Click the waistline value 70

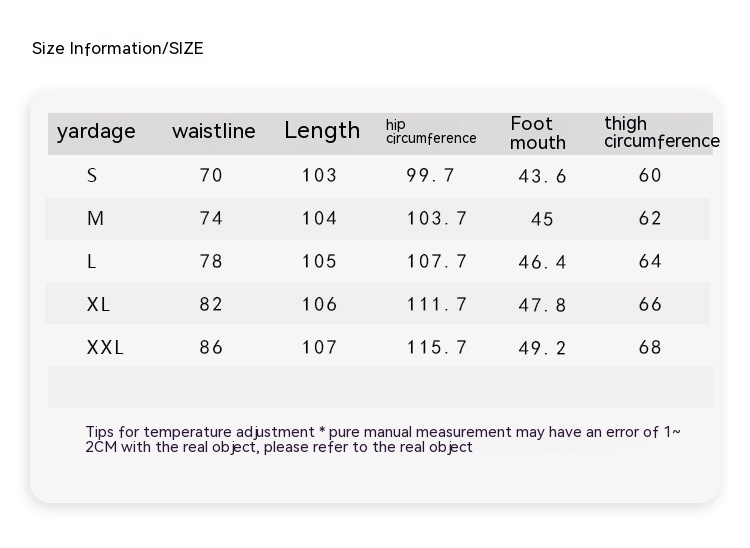point(211,175)
